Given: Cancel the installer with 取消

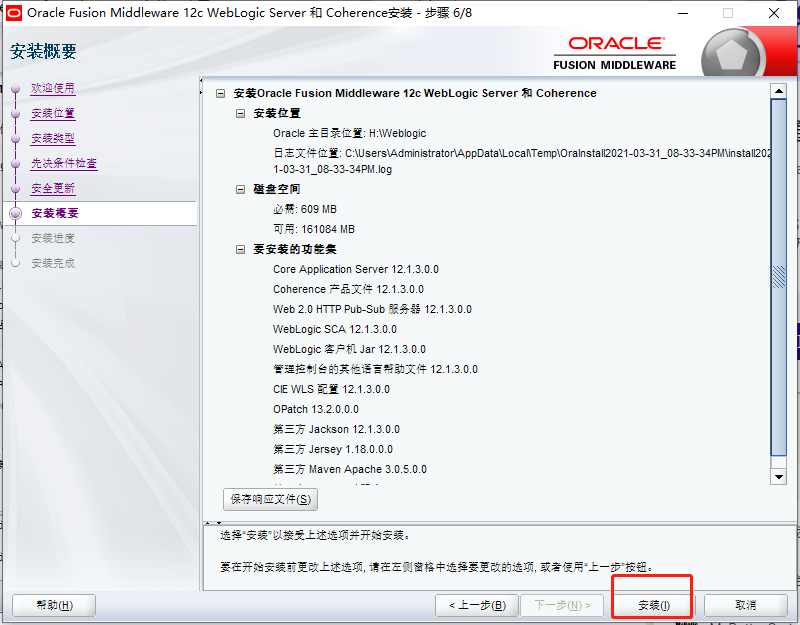Looking at the screenshot, I should pos(745,606).
